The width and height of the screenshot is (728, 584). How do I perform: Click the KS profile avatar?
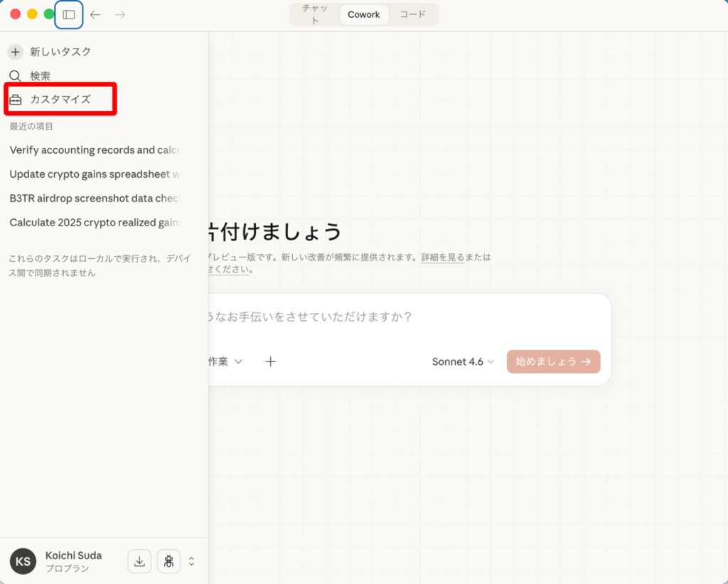[23, 561]
